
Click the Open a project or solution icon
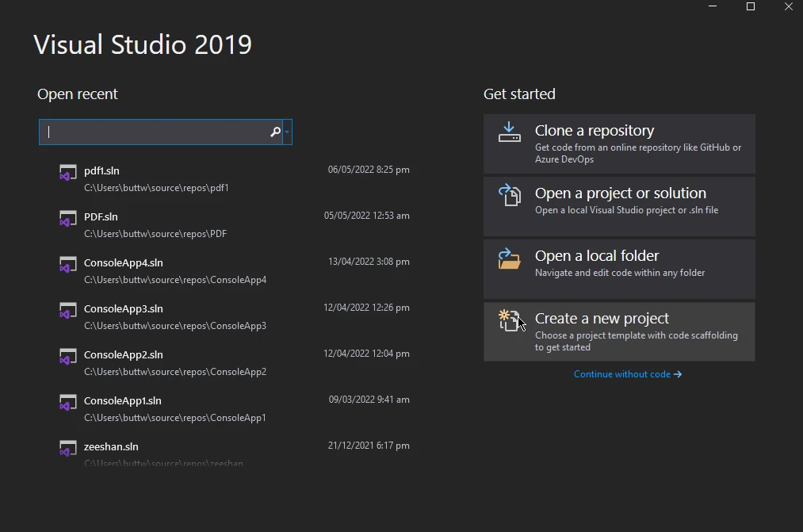pos(509,195)
